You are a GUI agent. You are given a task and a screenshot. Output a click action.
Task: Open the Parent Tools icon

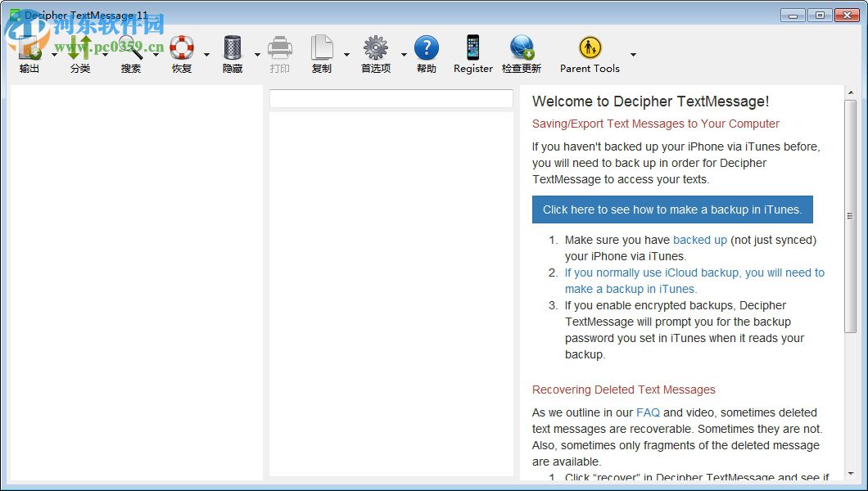pos(590,49)
